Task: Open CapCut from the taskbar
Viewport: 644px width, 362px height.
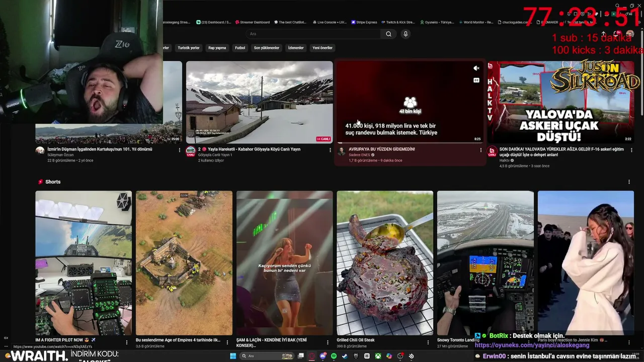Action: point(367,356)
